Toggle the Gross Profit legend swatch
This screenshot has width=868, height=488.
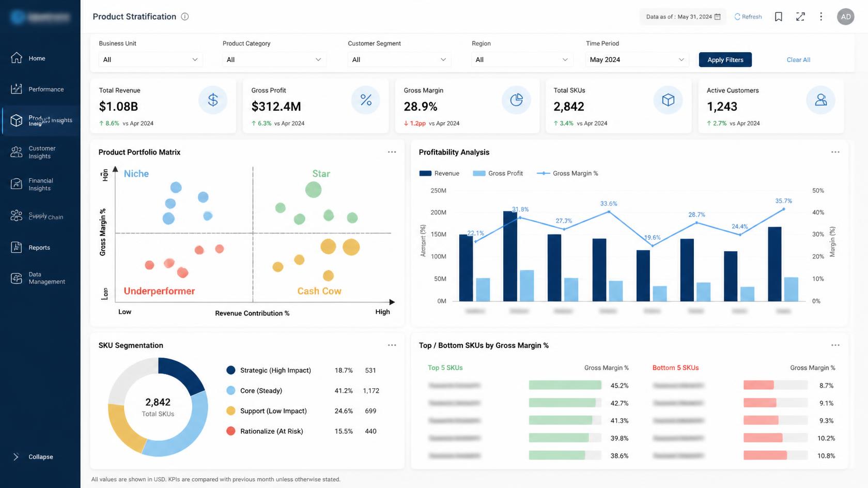479,173
